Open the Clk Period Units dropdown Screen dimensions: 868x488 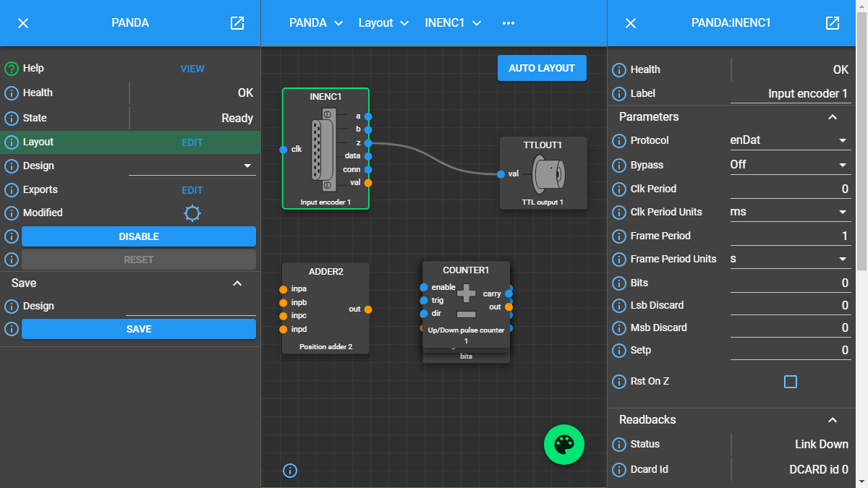point(789,213)
